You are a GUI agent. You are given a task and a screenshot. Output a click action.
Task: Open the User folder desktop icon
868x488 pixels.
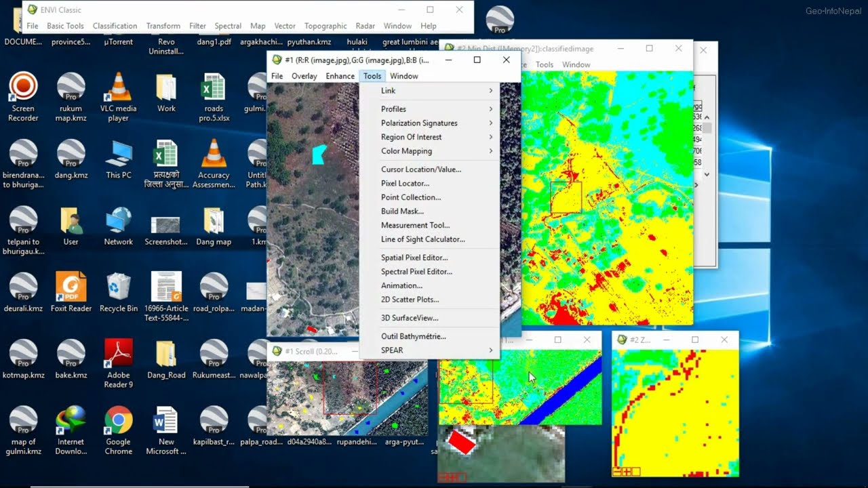[71, 226]
